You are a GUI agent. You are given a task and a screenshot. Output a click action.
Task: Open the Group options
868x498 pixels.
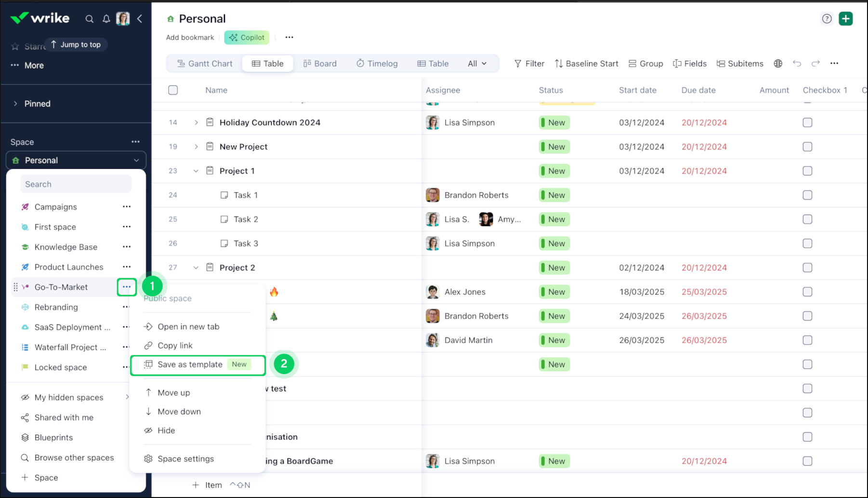coord(646,64)
